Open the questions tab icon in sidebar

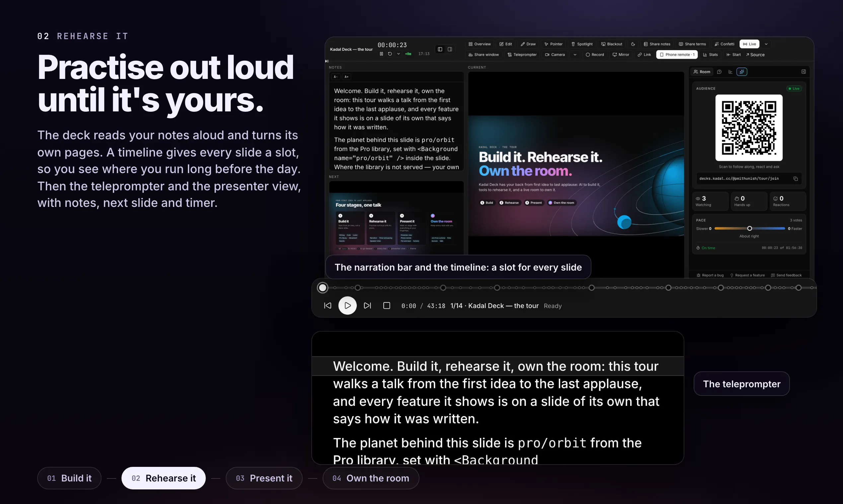coord(719,72)
